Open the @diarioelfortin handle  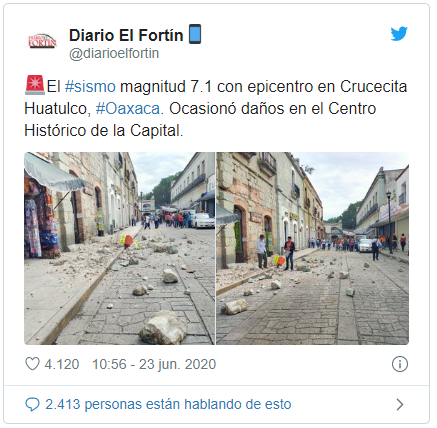[x=114, y=53]
